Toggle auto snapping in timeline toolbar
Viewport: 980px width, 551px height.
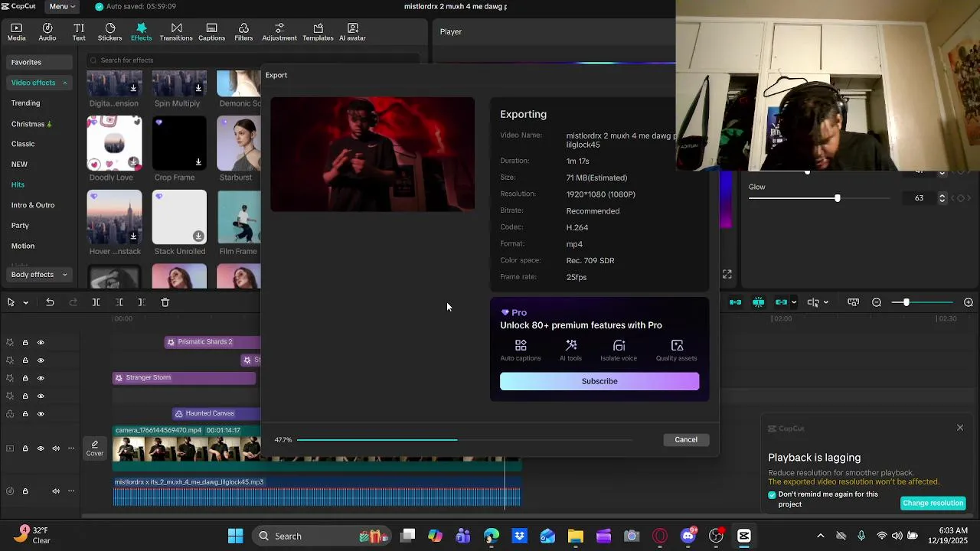(758, 302)
